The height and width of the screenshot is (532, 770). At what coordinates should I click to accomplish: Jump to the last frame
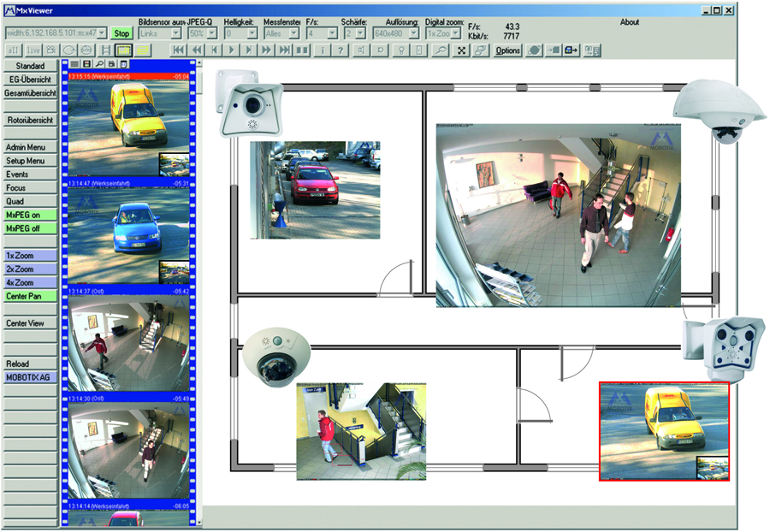pos(282,50)
